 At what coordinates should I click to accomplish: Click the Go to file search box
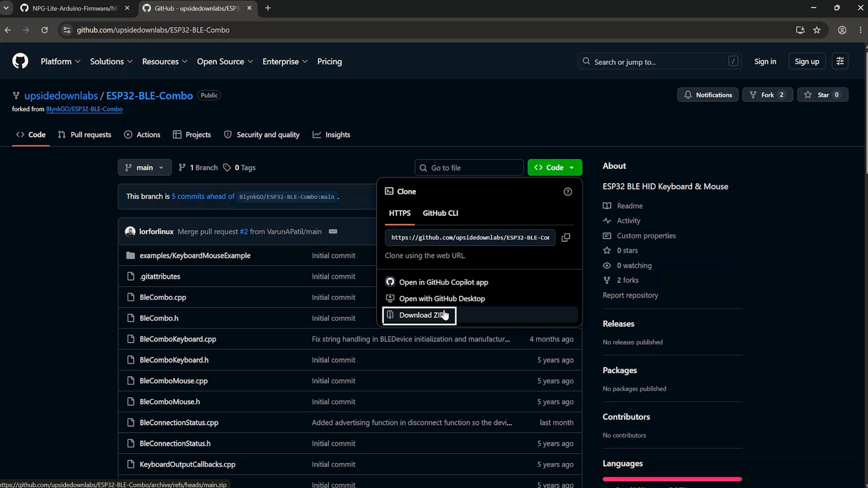pos(469,168)
